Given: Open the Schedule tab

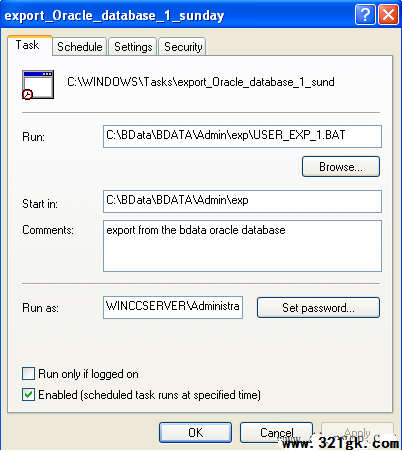Looking at the screenshot, I should (x=80, y=47).
